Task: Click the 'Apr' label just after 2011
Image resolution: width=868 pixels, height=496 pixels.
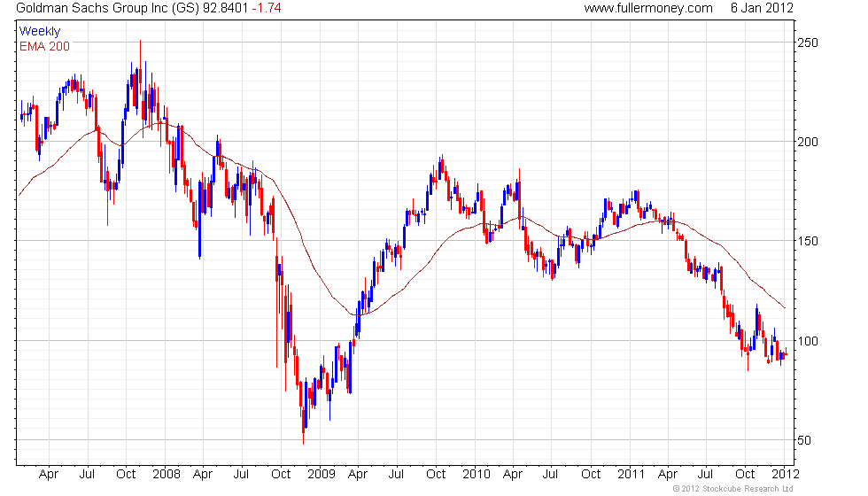Action: tap(668, 475)
